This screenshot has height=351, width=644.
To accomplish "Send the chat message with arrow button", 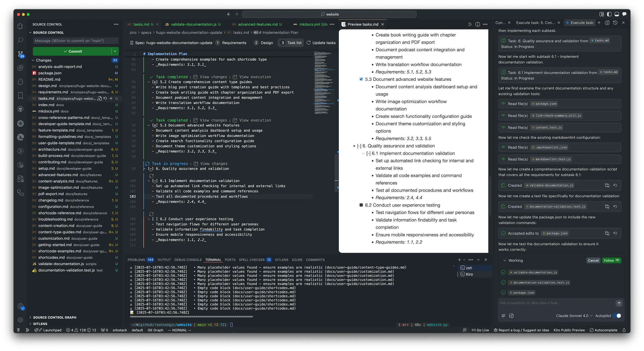I will [x=619, y=303].
